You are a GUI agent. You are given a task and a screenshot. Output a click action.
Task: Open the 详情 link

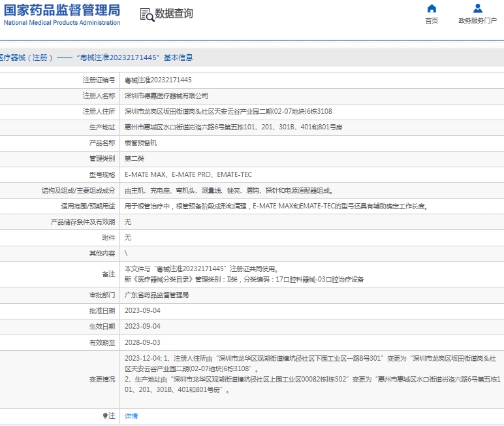pos(131,416)
